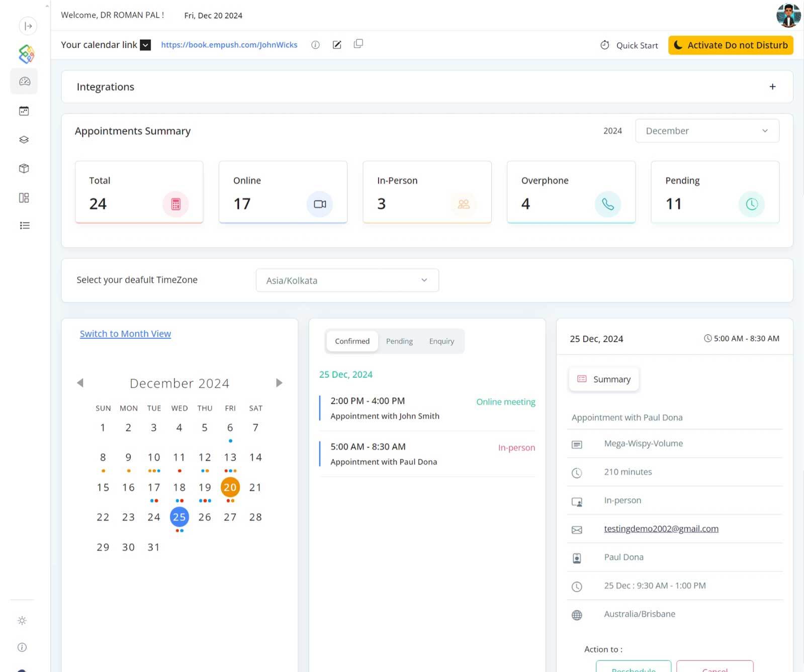Go to next month in calendar
The height and width of the screenshot is (672, 804).
(x=279, y=383)
